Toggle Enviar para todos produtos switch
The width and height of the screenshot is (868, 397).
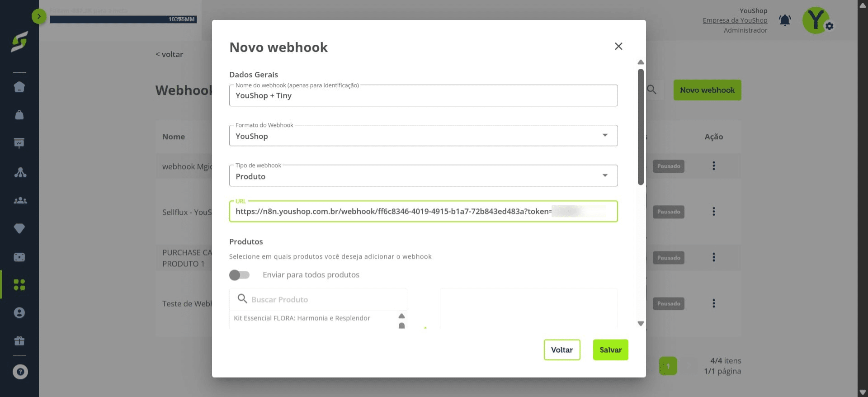(239, 275)
